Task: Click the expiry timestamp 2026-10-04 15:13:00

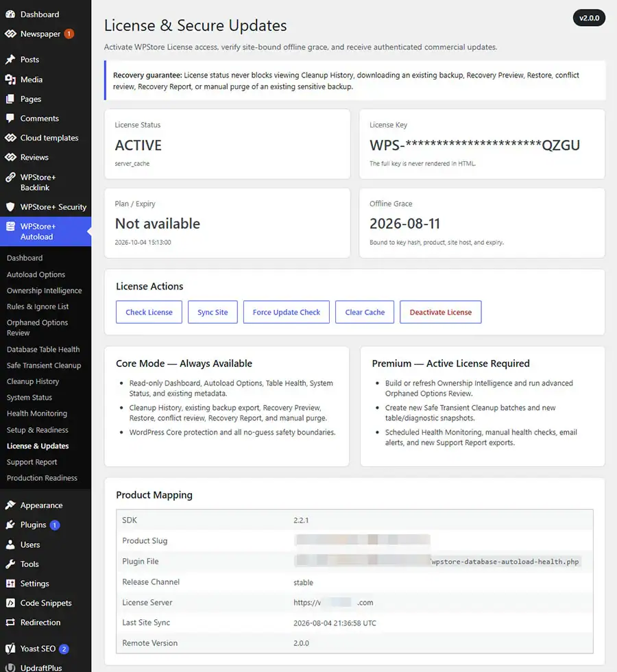Action: 143,243
